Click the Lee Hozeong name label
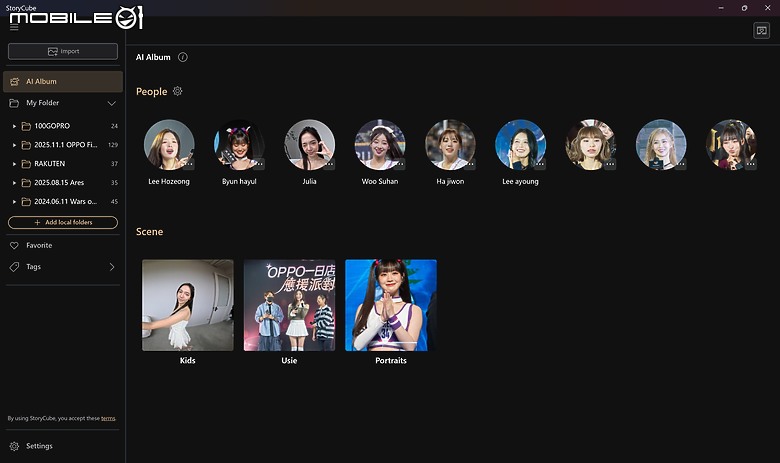Screen dimensions: 780x463 169,182
